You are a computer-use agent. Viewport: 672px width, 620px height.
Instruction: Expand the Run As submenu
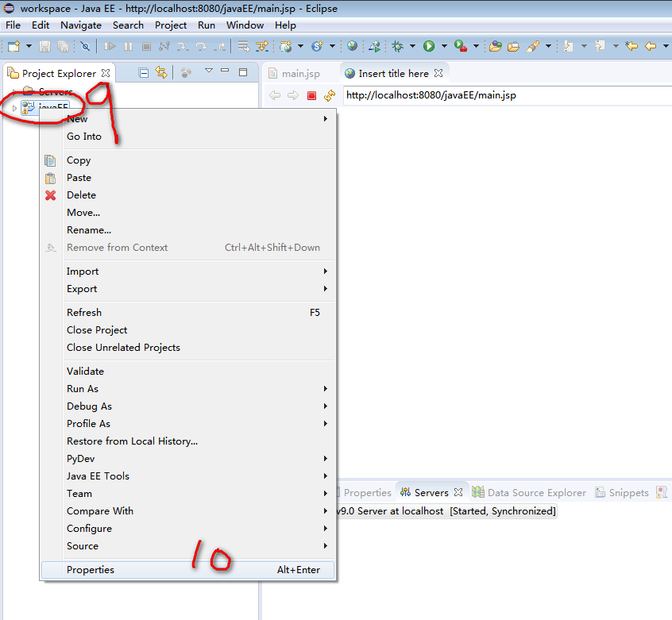click(x=187, y=389)
